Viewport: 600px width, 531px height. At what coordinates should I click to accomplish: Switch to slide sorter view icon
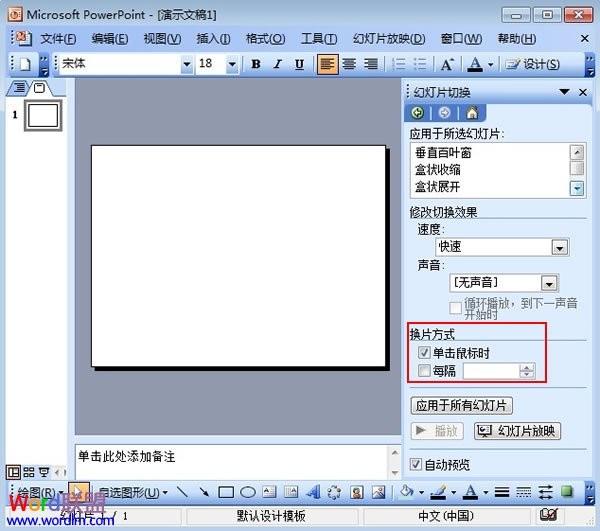[x=29, y=472]
